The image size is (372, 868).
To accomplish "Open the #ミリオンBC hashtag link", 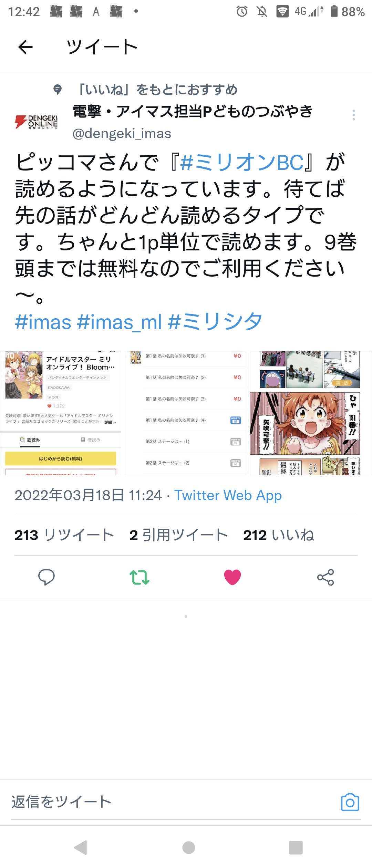I will pos(242,163).
